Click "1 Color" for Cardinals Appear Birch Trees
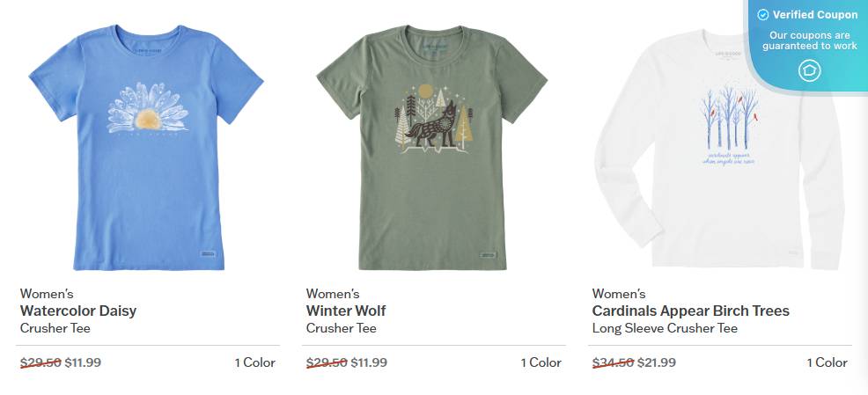This screenshot has height=395, width=868. coord(827,362)
